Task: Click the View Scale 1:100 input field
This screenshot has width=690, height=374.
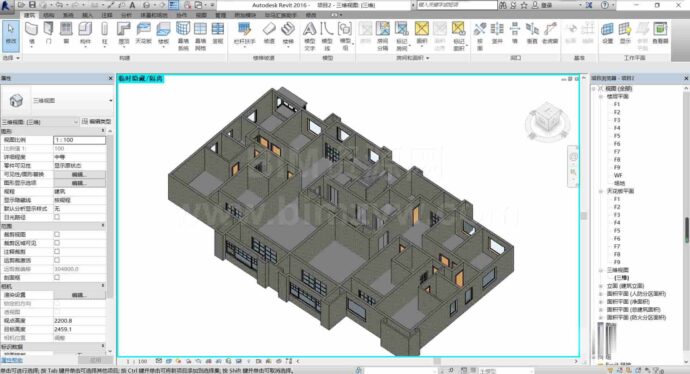Action: tap(79, 140)
